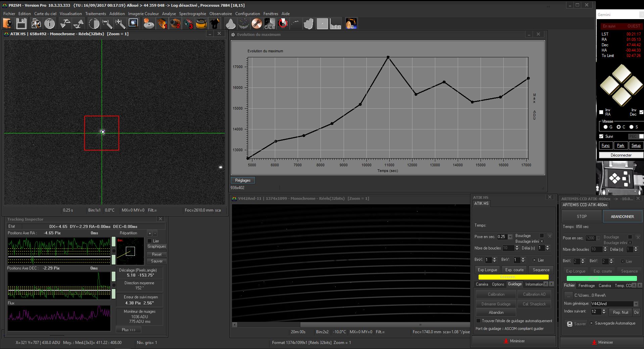
Task: Click the half-circle contrast toolbar icon
Action: click(x=94, y=24)
